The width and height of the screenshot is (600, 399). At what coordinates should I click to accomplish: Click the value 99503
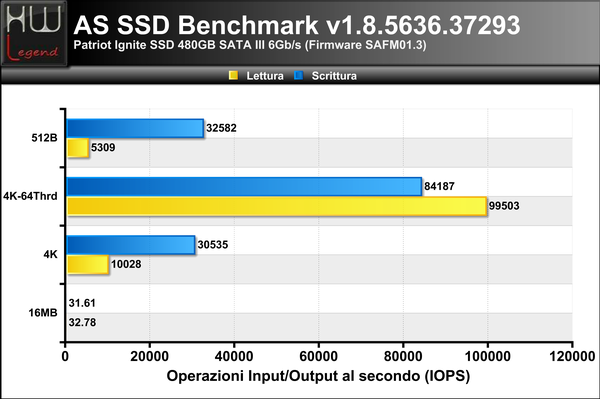(504, 206)
